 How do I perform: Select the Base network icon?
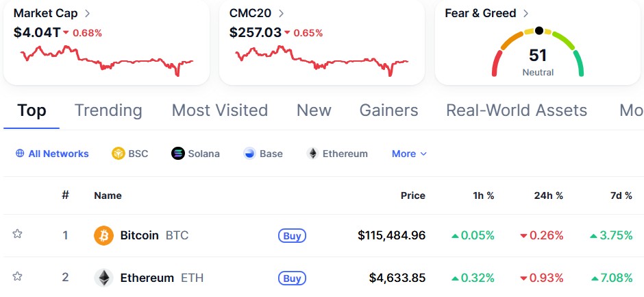pyautogui.click(x=249, y=154)
